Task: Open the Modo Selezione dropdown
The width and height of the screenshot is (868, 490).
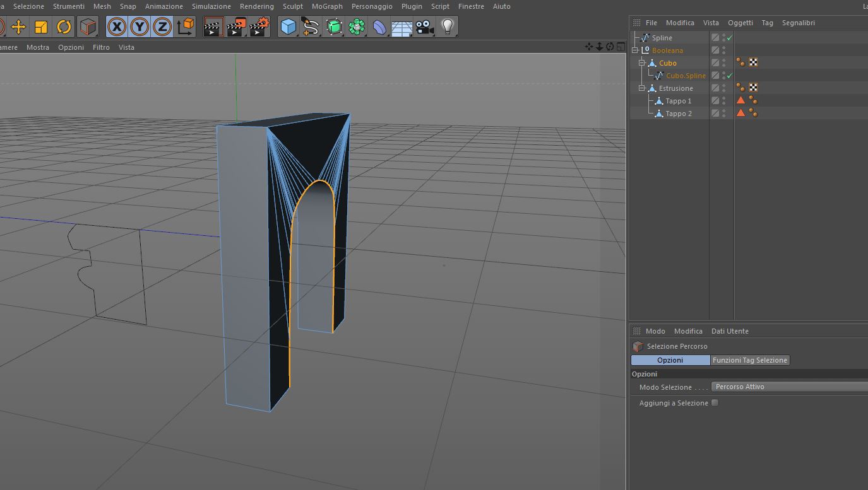Action: tap(789, 387)
